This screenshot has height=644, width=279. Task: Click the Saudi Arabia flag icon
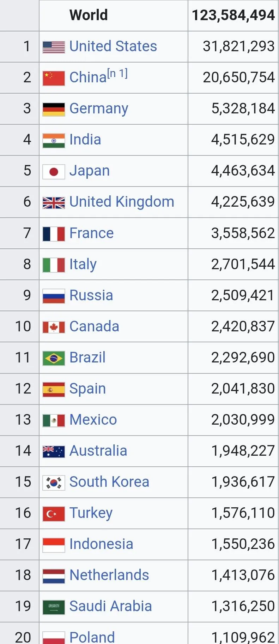point(54,607)
